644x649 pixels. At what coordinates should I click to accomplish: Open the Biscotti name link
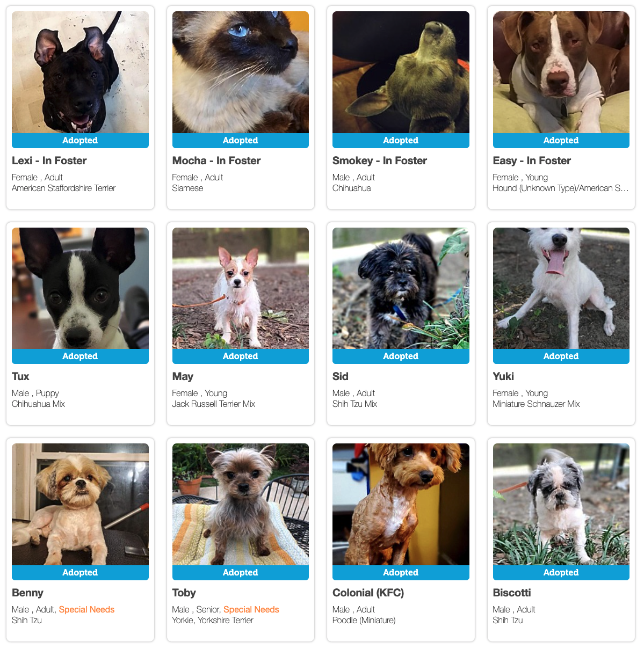click(512, 593)
